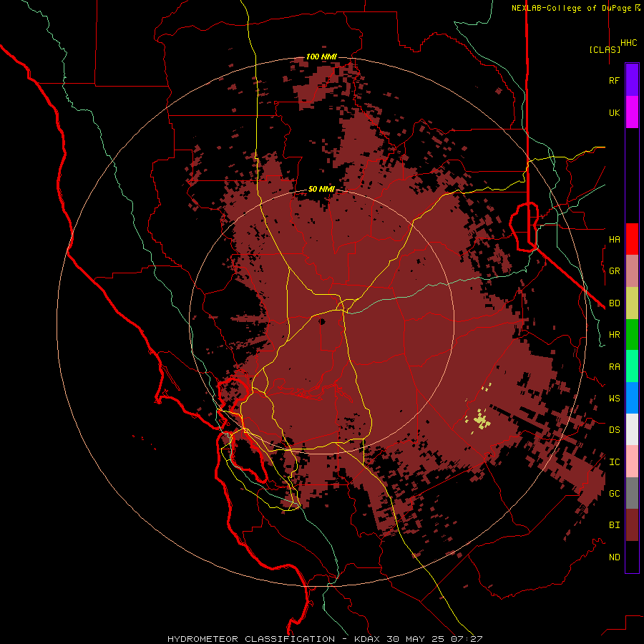Click the GC gray legend swatch
The height and width of the screenshot is (644, 644).
click(x=632, y=493)
